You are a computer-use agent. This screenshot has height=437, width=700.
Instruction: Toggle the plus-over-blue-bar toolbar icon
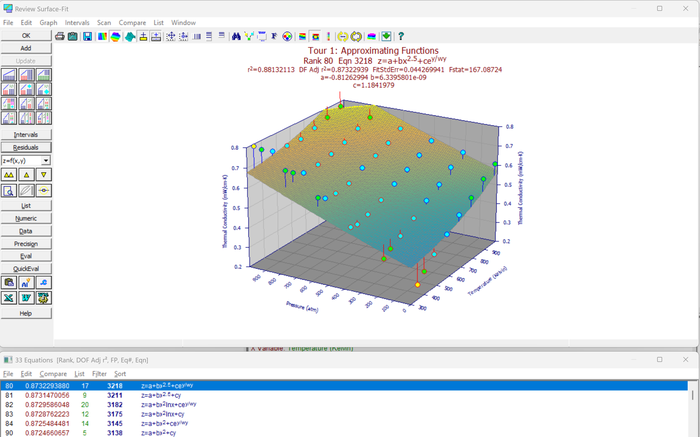(x=156, y=37)
